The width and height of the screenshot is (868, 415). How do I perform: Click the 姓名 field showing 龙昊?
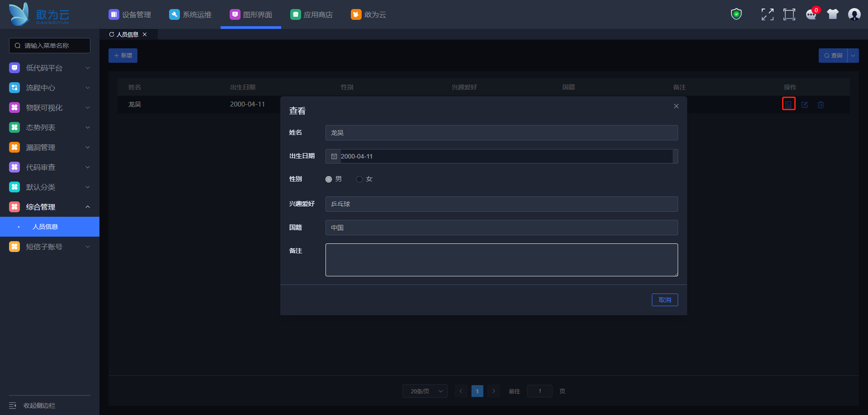click(502, 133)
